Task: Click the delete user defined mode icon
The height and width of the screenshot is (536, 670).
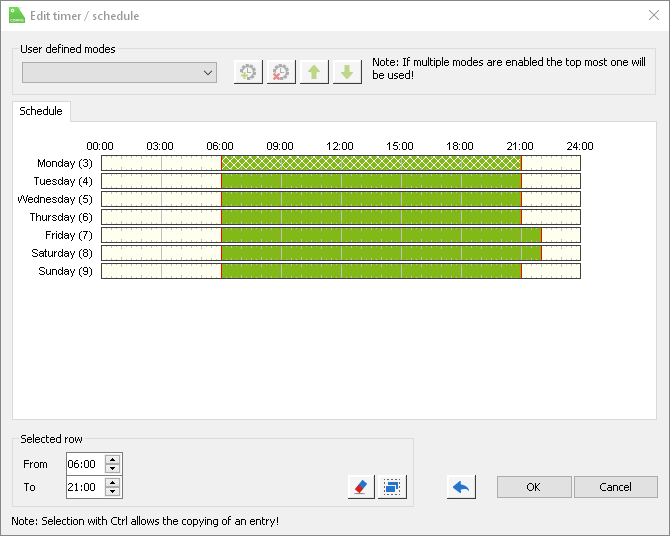Action: pyautogui.click(x=281, y=72)
